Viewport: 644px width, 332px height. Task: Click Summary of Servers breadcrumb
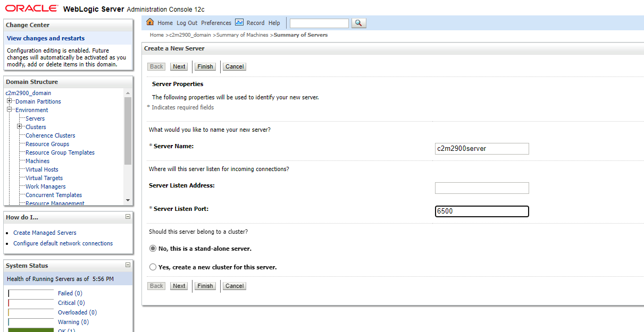tap(300, 35)
